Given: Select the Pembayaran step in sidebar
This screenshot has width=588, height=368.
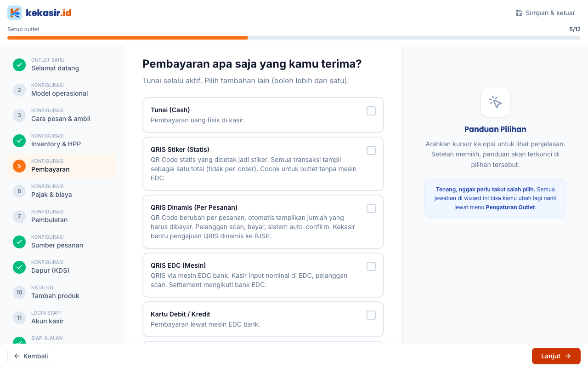Looking at the screenshot, I should click(62, 166).
